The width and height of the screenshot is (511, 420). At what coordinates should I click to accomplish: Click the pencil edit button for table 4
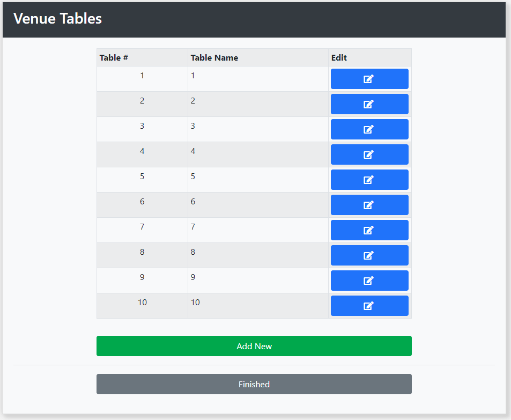[x=369, y=154]
